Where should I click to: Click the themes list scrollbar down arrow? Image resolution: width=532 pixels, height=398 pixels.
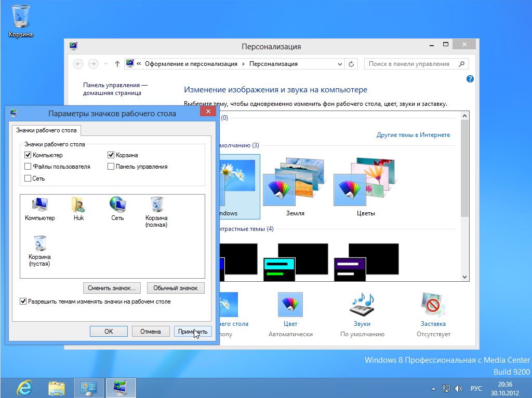click(465, 277)
